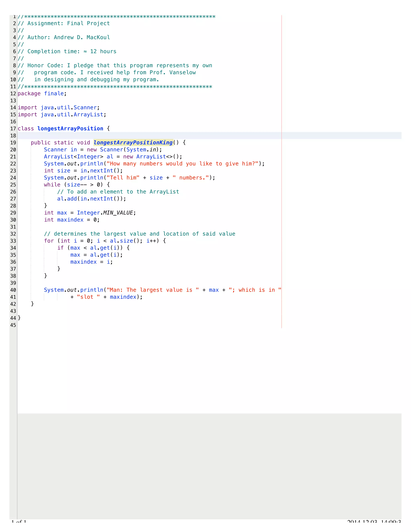Click line number 33 in the gutter
Screen dimensions: 411x532
(x=13, y=241)
